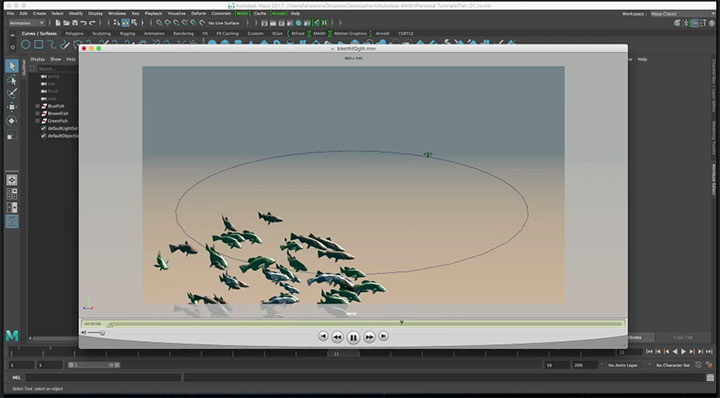Open the No Anim Layer dropdown
Image resolution: width=720 pixels, height=398 pixels.
[623, 365]
